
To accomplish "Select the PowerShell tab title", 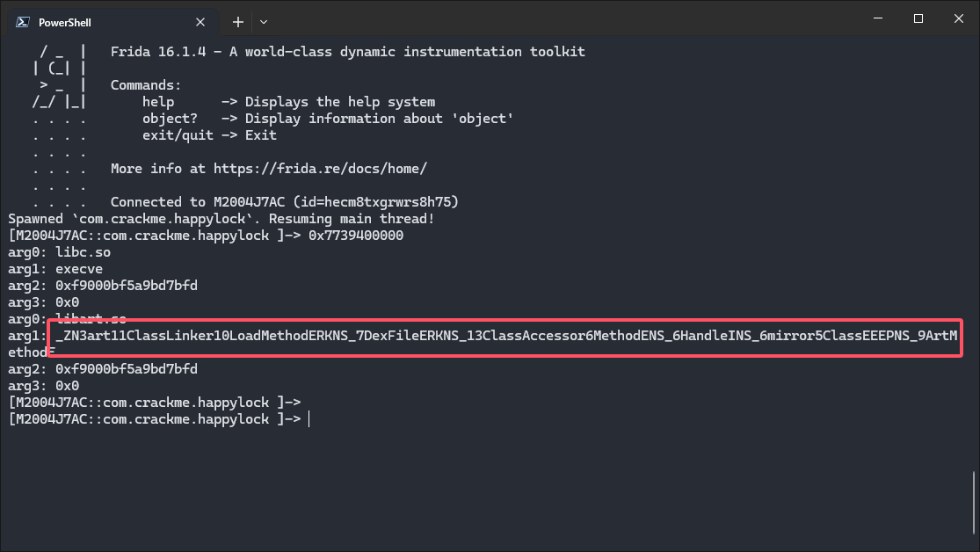I will pos(64,23).
